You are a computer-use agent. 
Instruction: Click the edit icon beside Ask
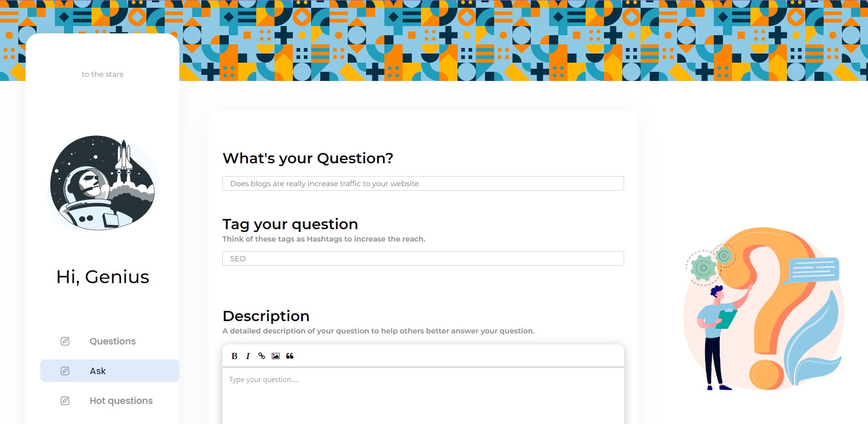click(x=65, y=371)
